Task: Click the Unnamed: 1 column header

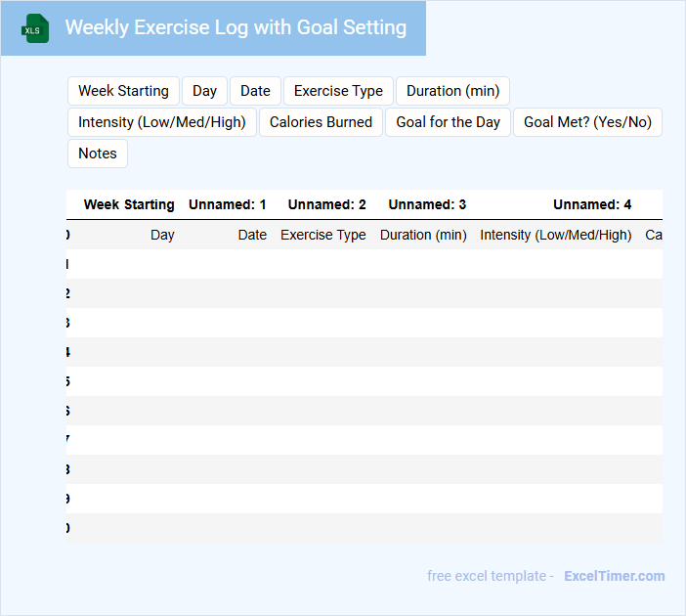Action: [x=228, y=204]
